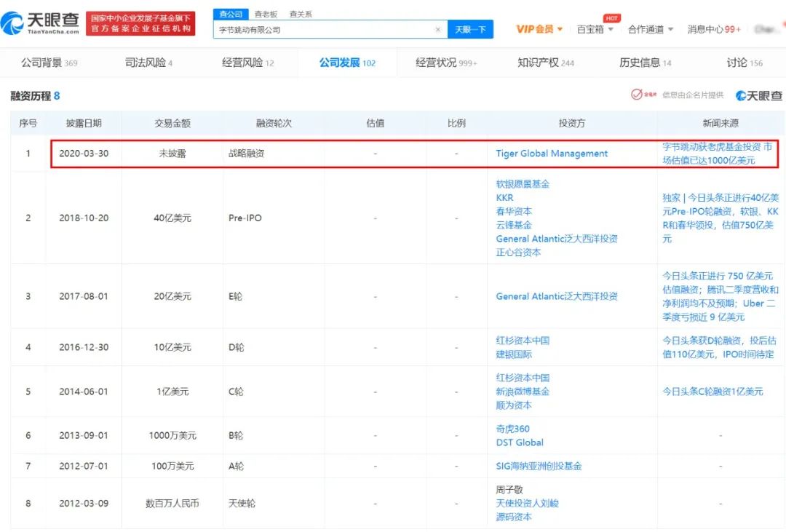Click the red national fund certification banner
This screenshot has height=532, width=786.
click(x=140, y=23)
